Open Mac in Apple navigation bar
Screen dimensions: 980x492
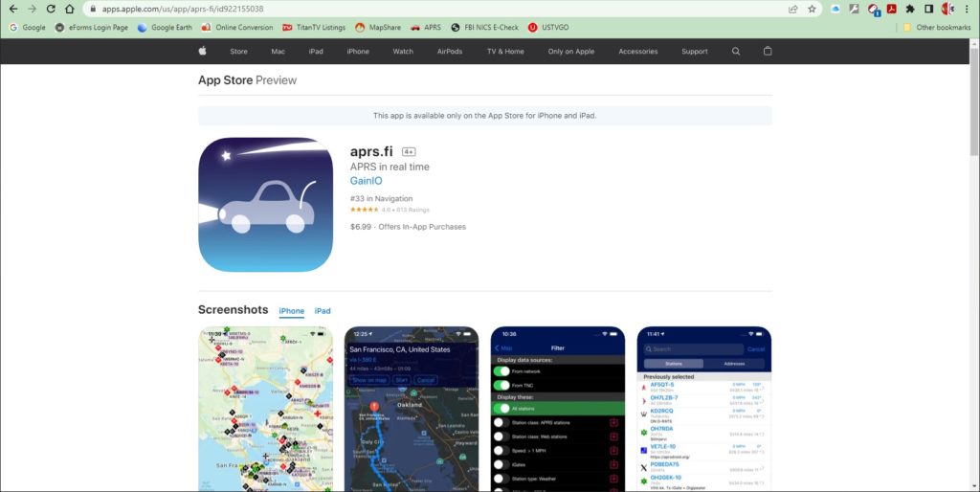click(278, 52)
